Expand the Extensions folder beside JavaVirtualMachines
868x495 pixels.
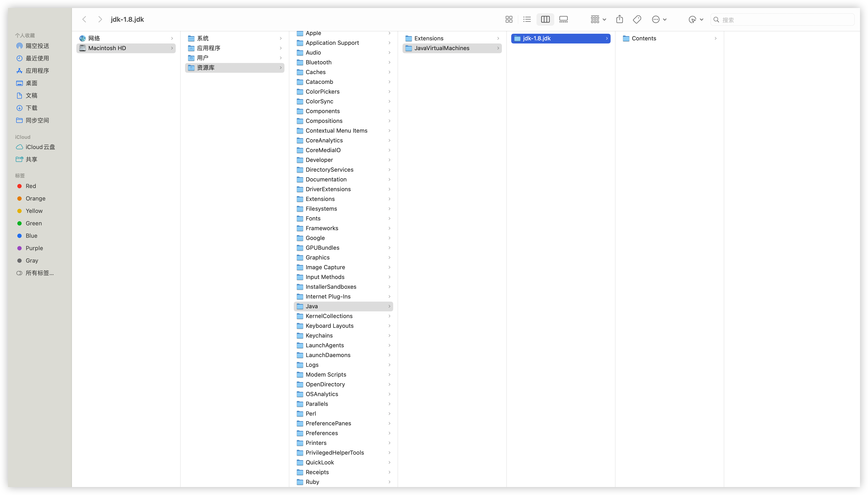428,38
